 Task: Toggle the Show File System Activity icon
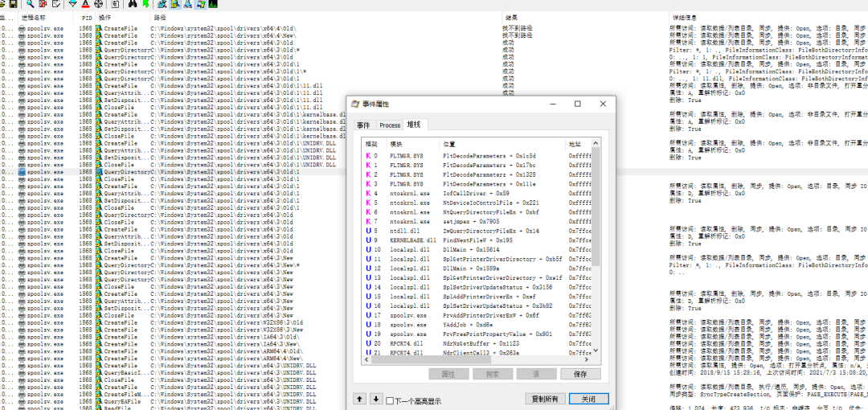pos(175,4)
